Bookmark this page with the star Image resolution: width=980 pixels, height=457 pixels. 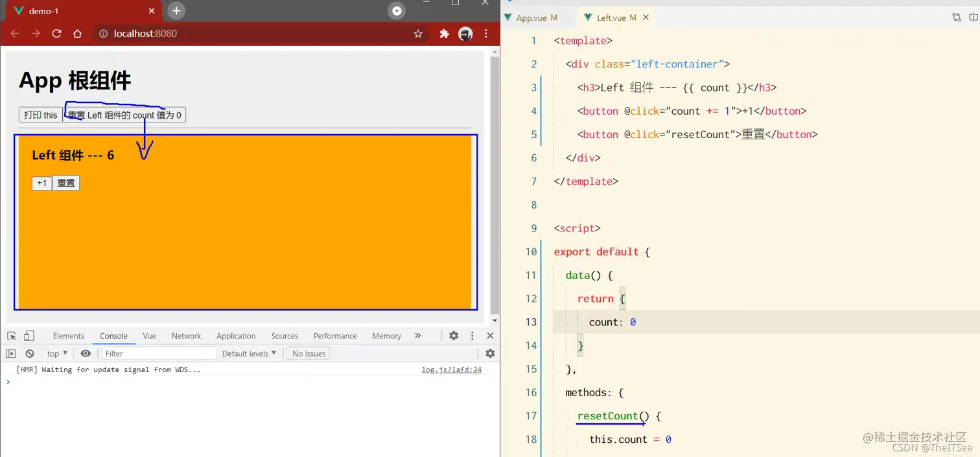coord(418,34)
